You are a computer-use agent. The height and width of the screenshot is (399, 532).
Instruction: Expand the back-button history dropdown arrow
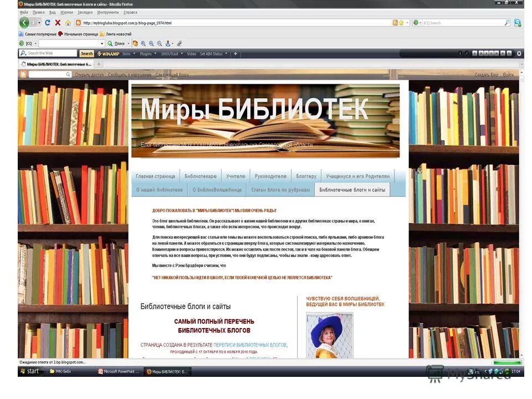tap(38, 23)
